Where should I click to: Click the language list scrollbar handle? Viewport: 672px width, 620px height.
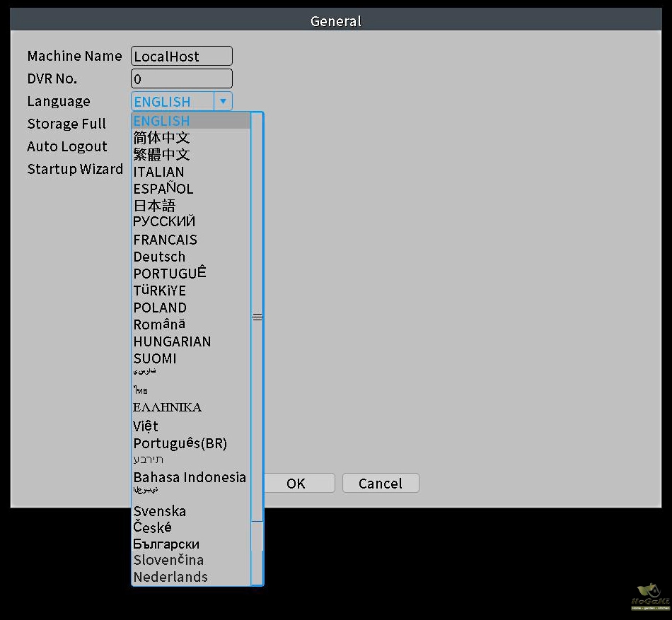[x=257, y=317]
